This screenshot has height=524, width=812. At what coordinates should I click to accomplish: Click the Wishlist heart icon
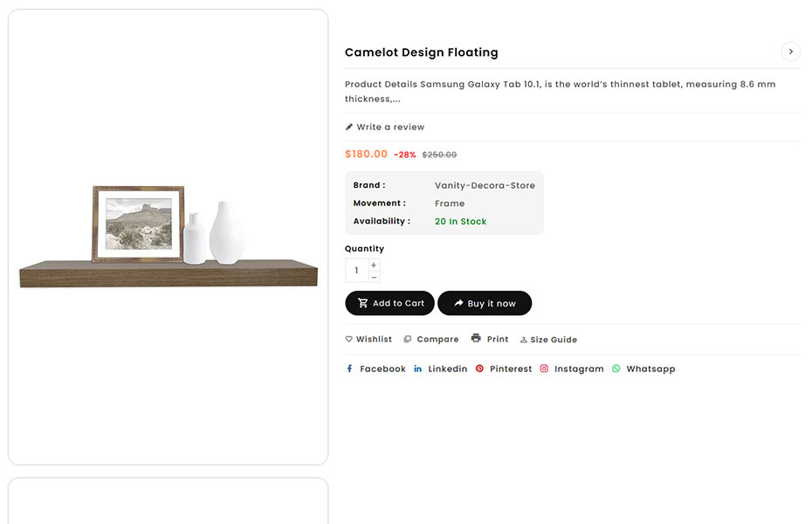[349, 340]
